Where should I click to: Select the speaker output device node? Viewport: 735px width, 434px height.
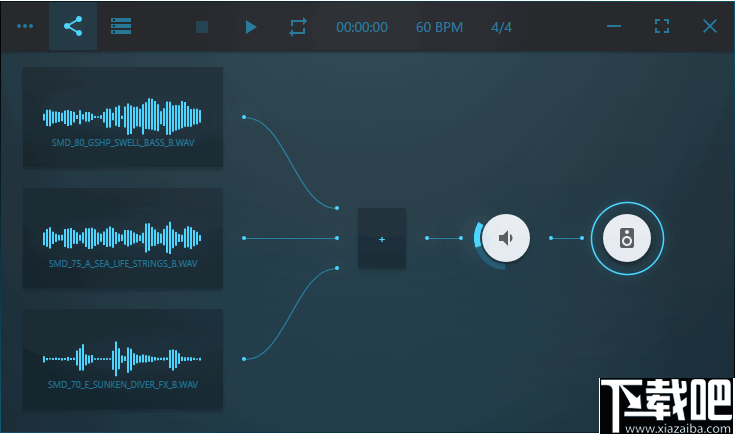coord(627,238)
